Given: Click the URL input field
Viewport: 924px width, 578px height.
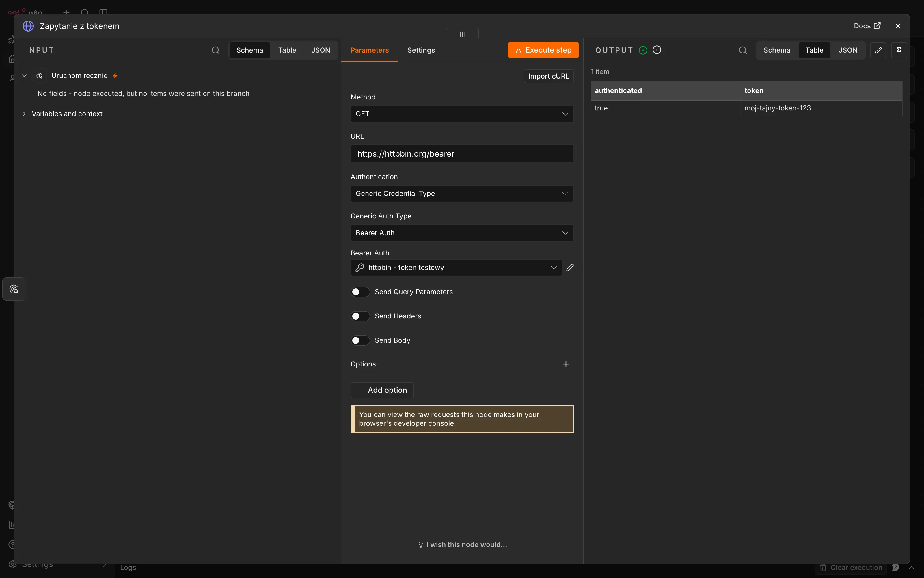Looking at the screenshot, I should pyautogui.click(x=462, y=154).
